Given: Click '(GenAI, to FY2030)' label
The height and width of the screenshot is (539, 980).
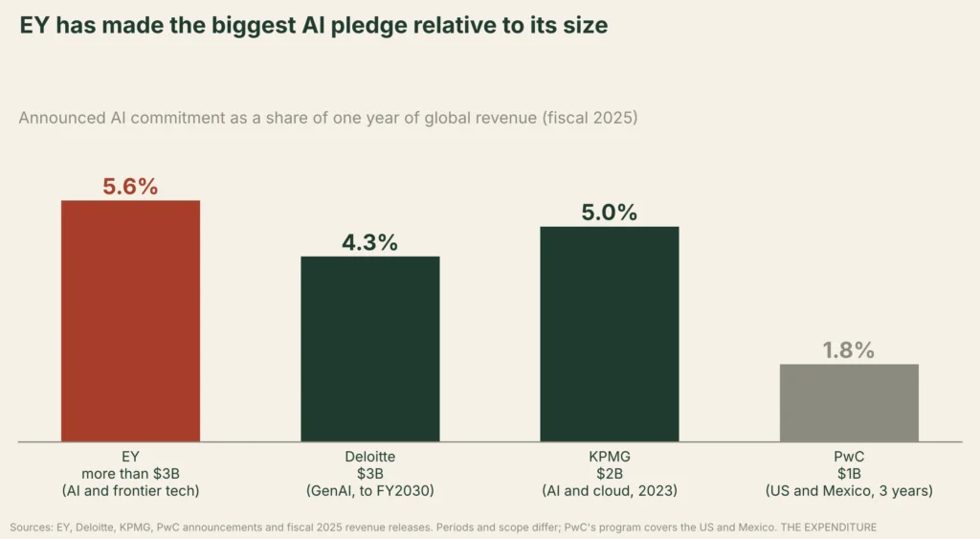Looking at the screenshot, I should point(370,491).
